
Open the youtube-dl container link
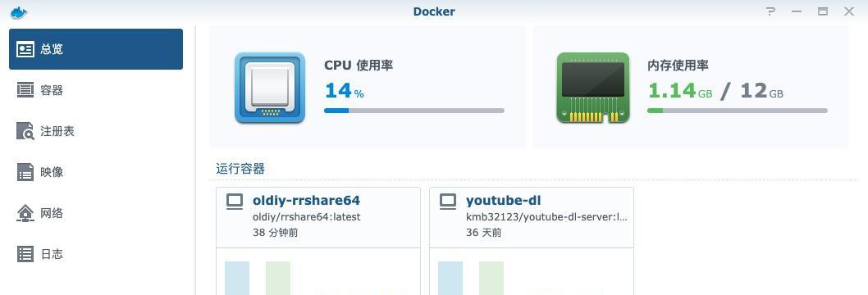[503, 200]
